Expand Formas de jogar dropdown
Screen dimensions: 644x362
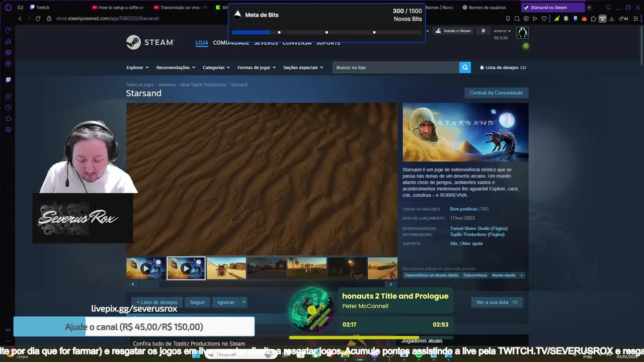[257, 67]
